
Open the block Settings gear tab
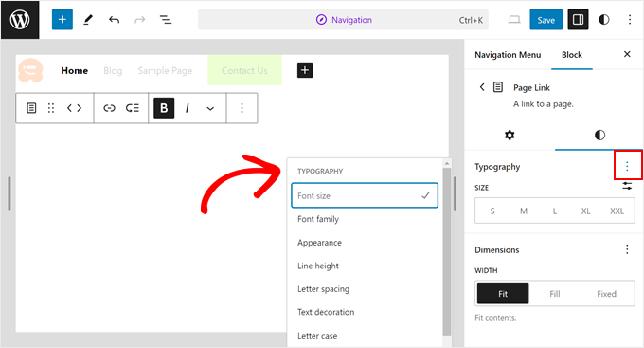tap(510, 135)
